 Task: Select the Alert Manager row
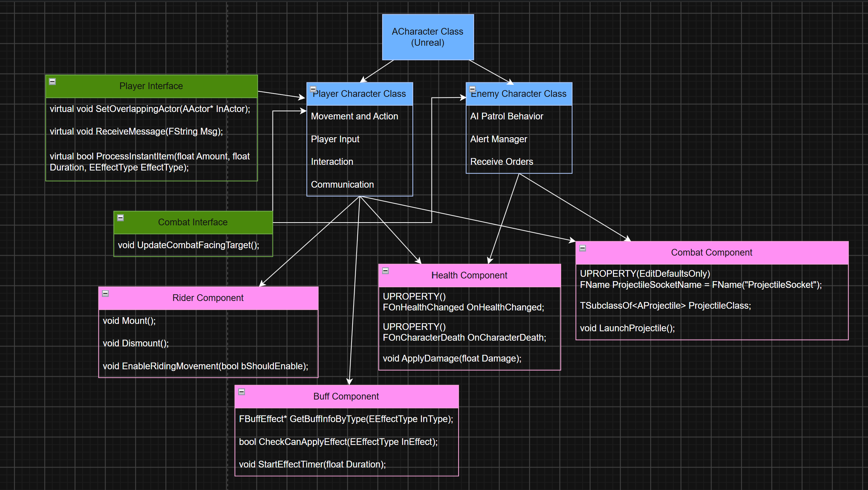(519, 140)
